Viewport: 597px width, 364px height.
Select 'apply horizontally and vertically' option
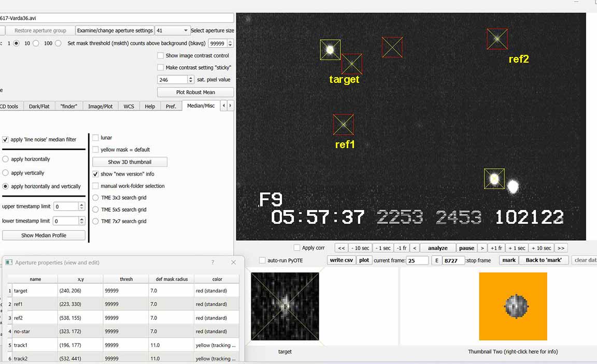[5, 186]
